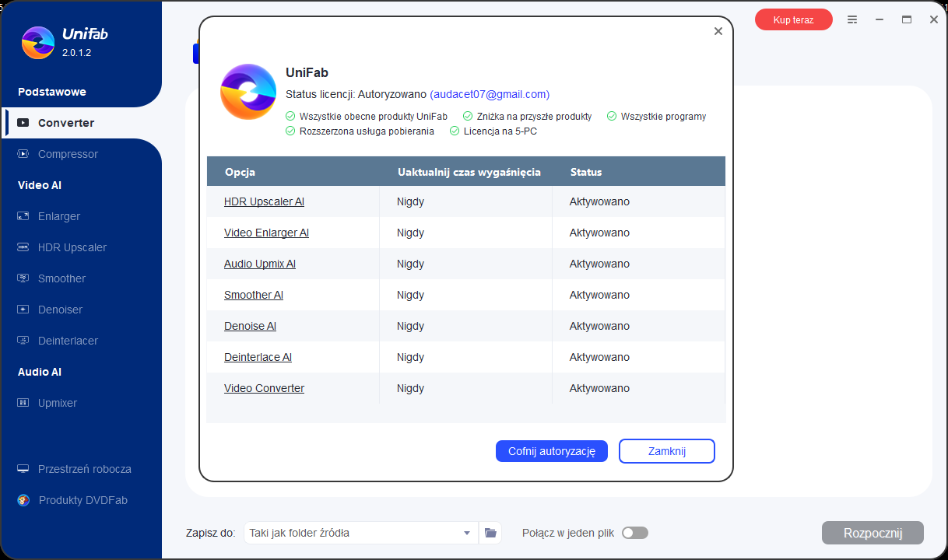Open the Video Enlarger AI link
This screenshot has height=560, width=948.
266,233
